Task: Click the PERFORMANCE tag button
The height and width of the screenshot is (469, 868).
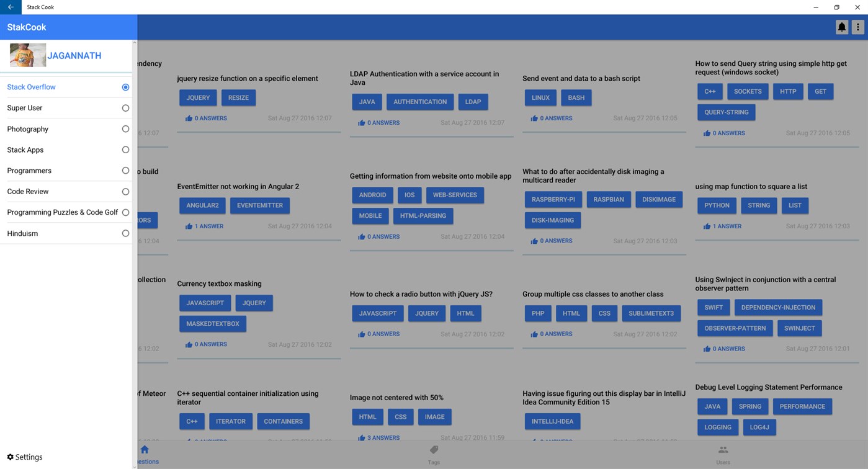Action: [802, 407]
